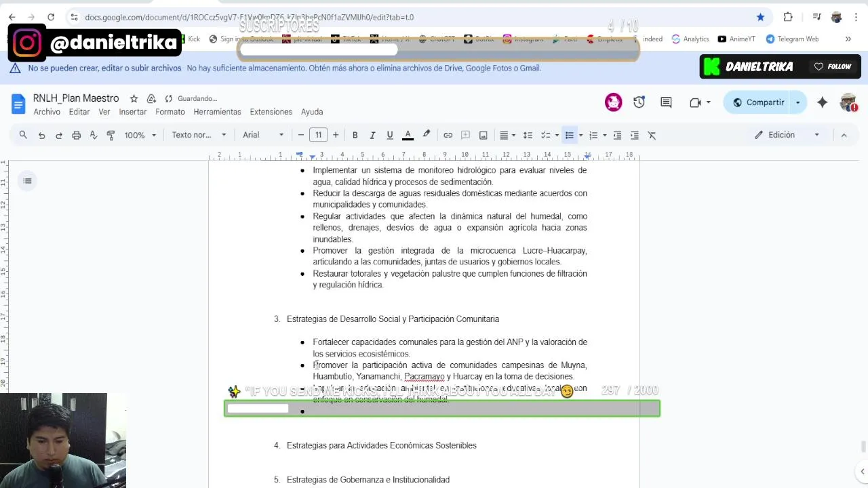
Task: Toggle the bulleted list button
Action: click(x=570, y=135)
